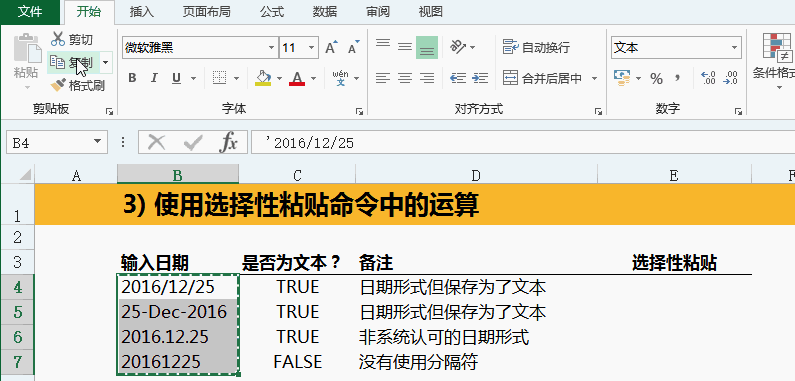Open Conditional Formatting (条件格式)
This screenshot has height=381, width=795.
click(x=775, y=61)
